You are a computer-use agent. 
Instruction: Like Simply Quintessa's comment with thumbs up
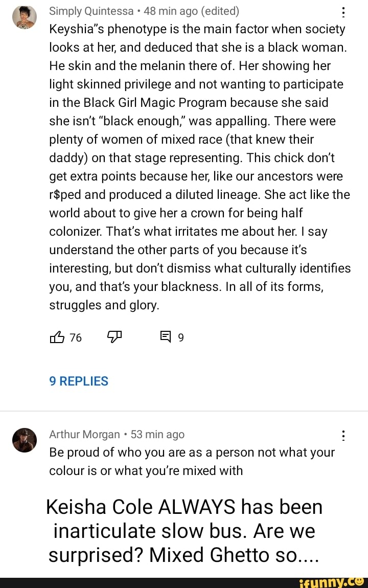[x=57, y=337]
